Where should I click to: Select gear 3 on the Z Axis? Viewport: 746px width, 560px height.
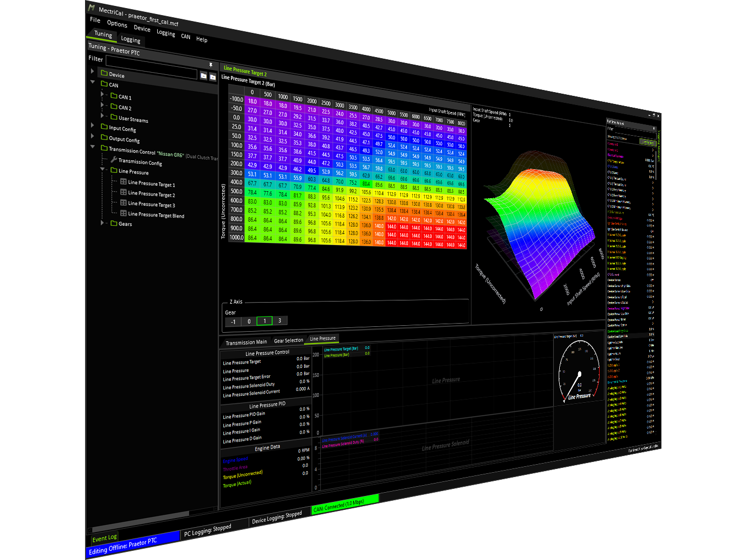[x=279, y=320]
